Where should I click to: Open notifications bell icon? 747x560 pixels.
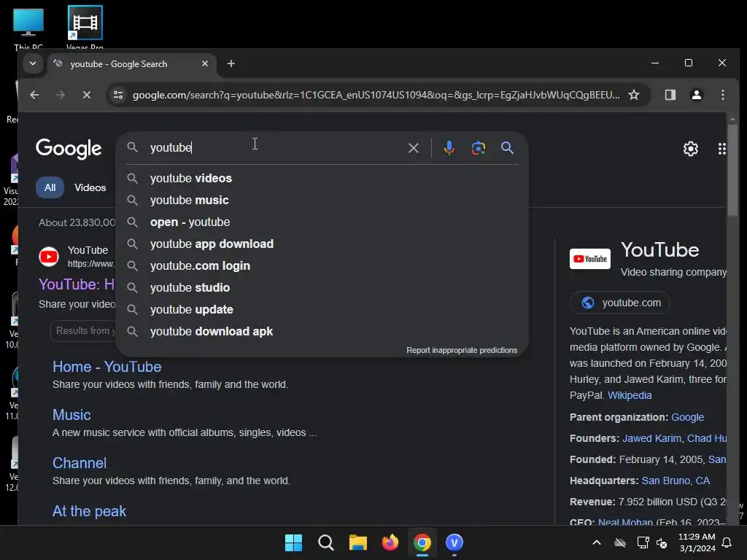click(727, 542)
